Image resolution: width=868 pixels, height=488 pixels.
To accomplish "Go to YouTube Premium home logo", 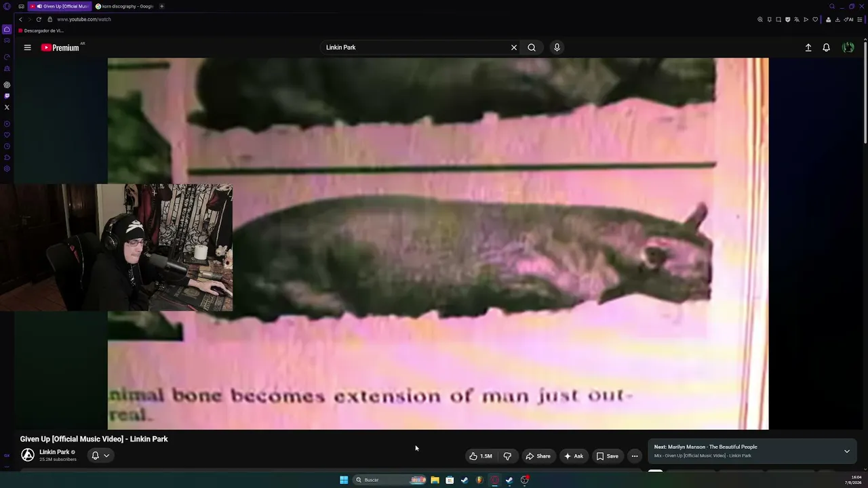I will coord(61,47).
